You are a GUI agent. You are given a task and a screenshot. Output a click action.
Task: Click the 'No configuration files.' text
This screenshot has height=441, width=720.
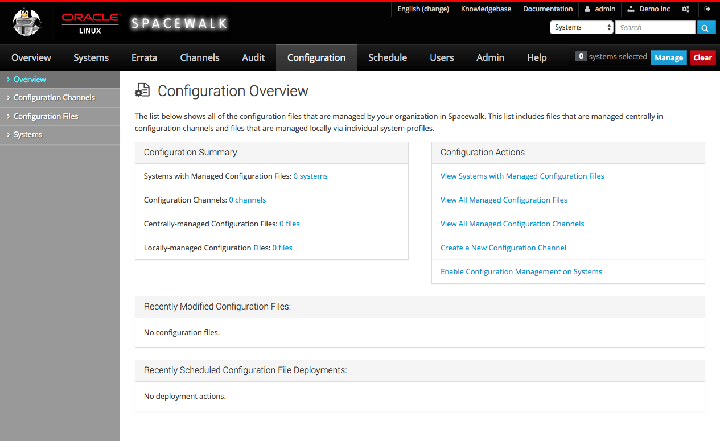point(182,333)
